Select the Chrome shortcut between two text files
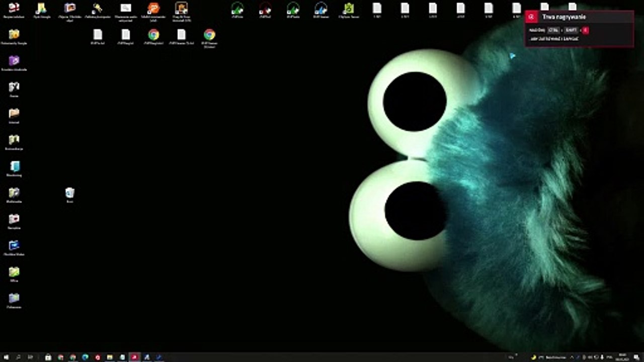644x362 pixels. [153, 35]
